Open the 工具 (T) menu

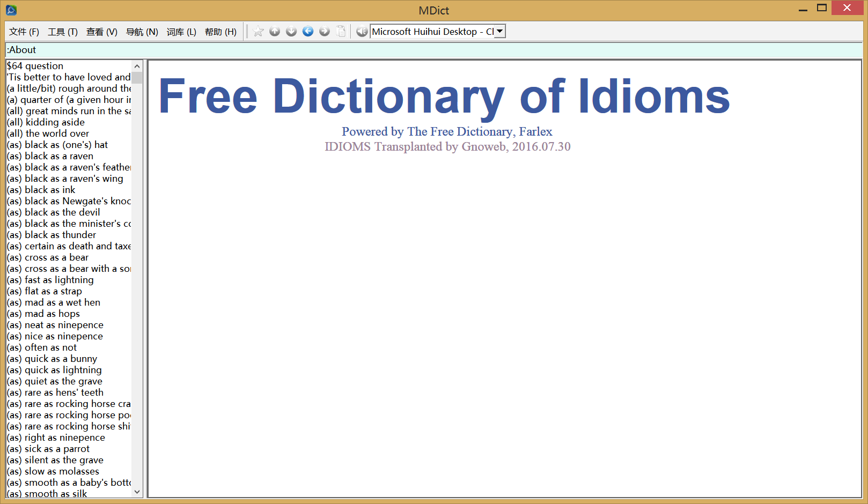point(63,32)
